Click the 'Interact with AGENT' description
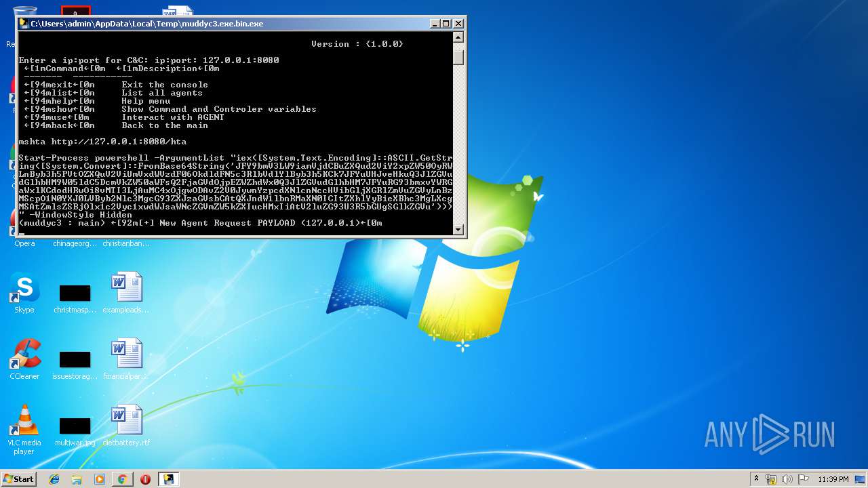Screen dimensions: 868x488 pos(173,117)
